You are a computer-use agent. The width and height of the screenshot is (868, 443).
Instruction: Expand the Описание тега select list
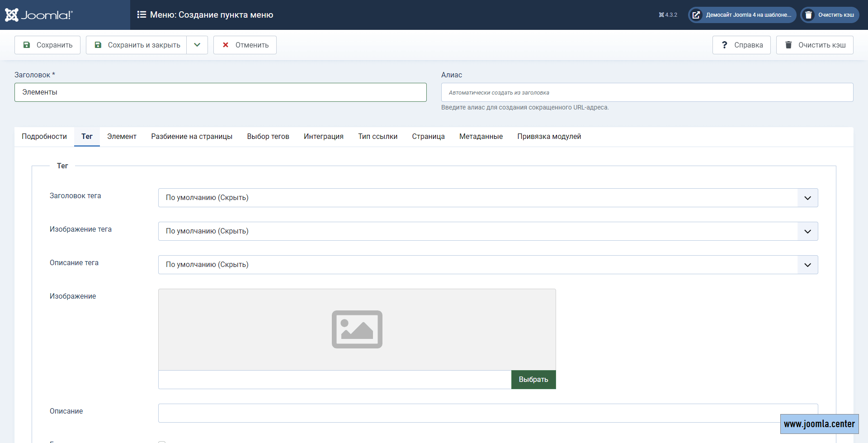[x=487, y=265]
